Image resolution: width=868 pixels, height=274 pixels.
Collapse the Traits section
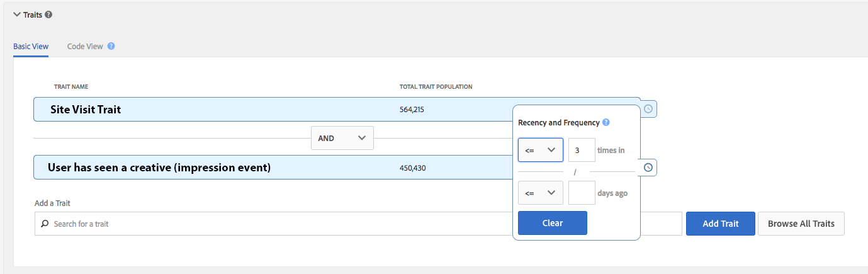pyautogui.click(x=17, y=14)
